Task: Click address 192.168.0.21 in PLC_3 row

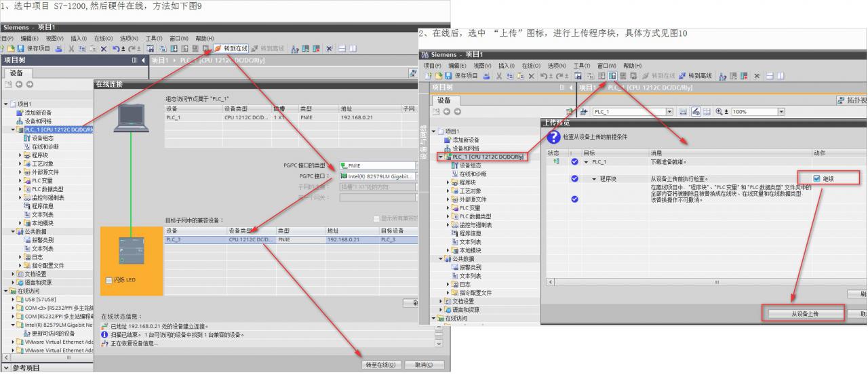Action: coord(343,239)
